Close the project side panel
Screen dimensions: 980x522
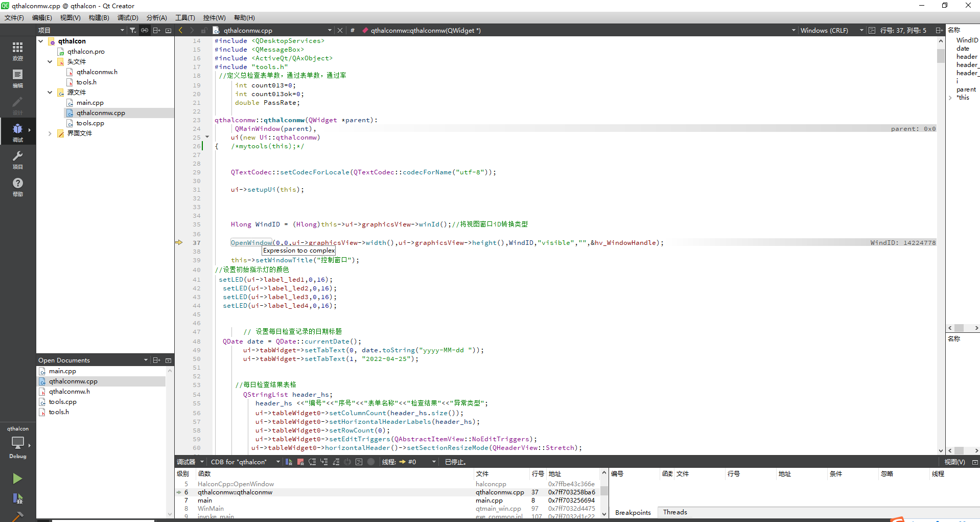click(x=168, y=30)
